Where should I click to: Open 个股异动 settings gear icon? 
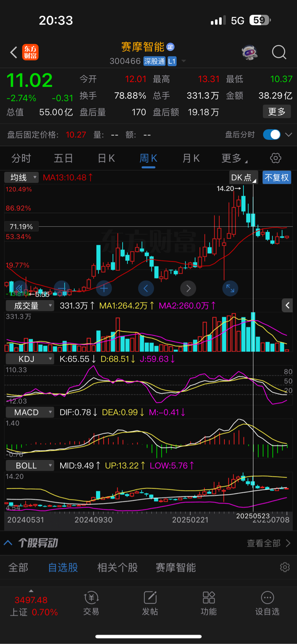285,567
